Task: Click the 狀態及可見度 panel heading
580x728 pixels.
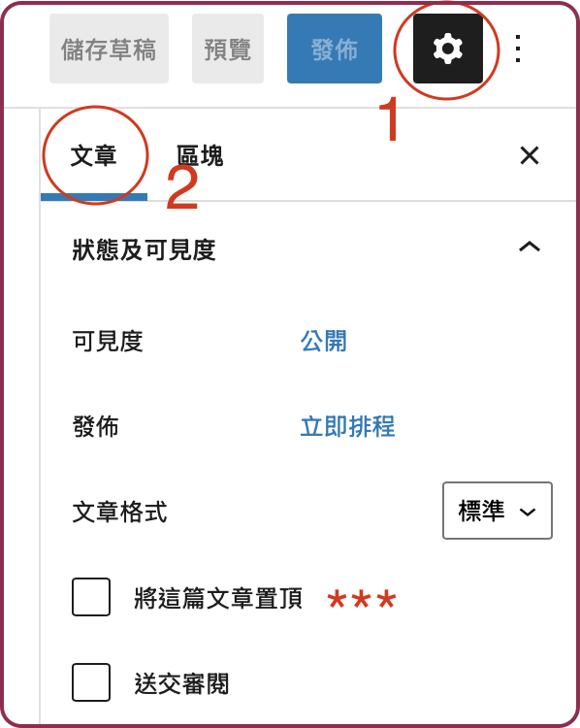Action: pos(144,249)
